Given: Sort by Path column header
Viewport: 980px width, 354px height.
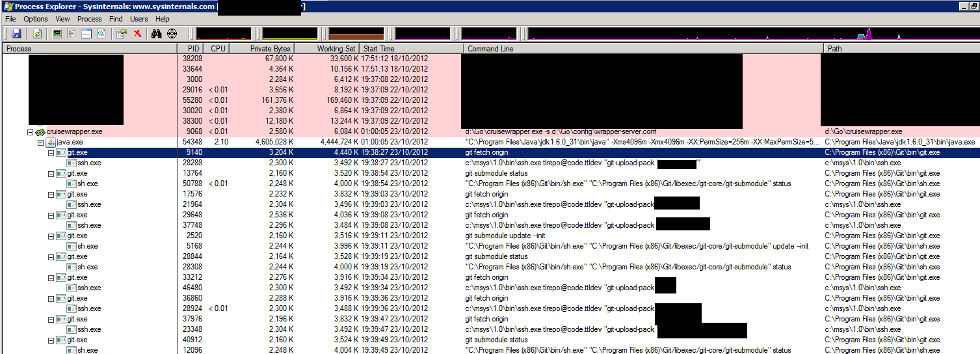Looking at the screenshot, I should 902,49.
